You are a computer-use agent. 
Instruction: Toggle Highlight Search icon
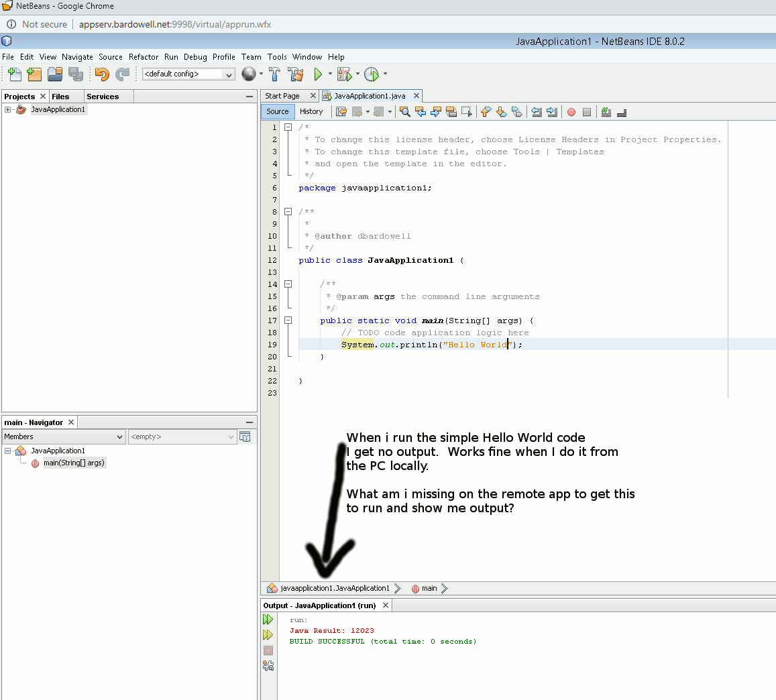point(451,112)
